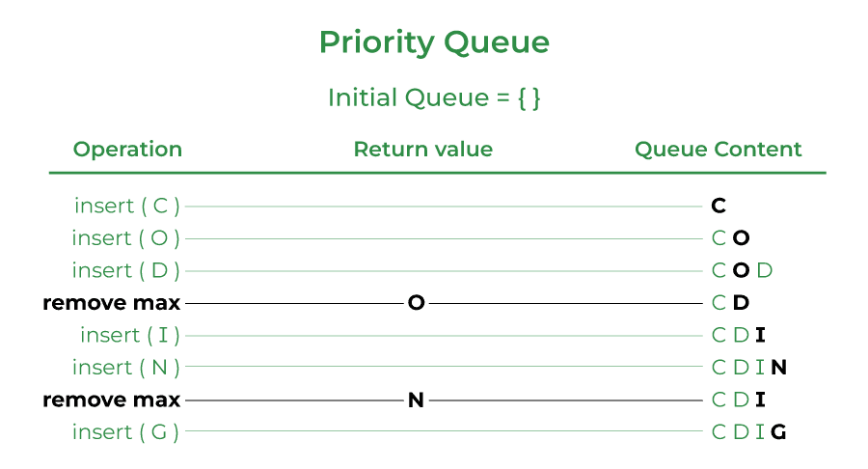Click the insert ( I ) operation
Image resolution: width=868 pixels, height=469 pixels.
pos(130,335)
